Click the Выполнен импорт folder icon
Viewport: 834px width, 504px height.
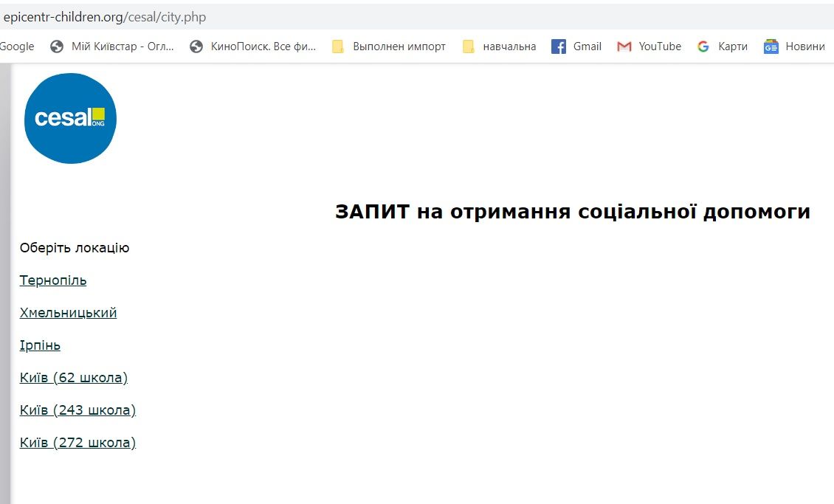coord(338,46)
